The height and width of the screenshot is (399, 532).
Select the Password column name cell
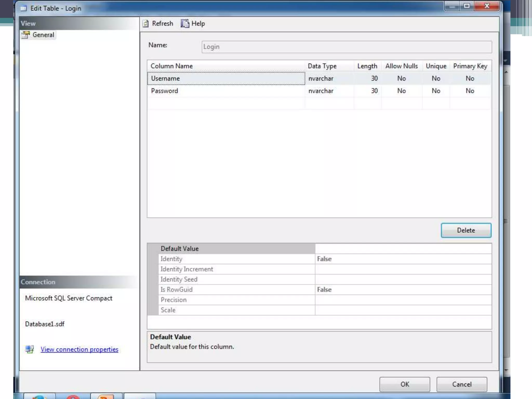click(226, 91)
